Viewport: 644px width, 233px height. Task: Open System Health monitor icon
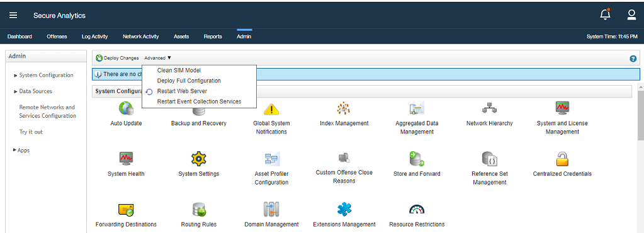(x=126, y=158)
